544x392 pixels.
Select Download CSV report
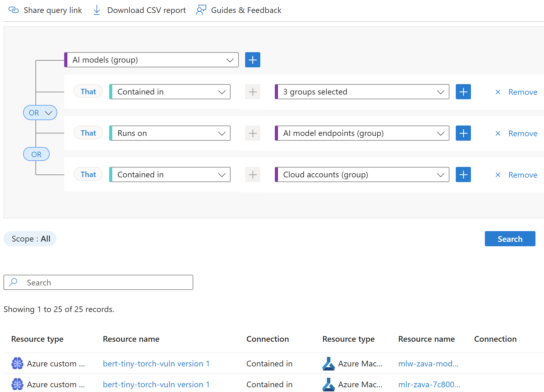(x=139, y=10)
